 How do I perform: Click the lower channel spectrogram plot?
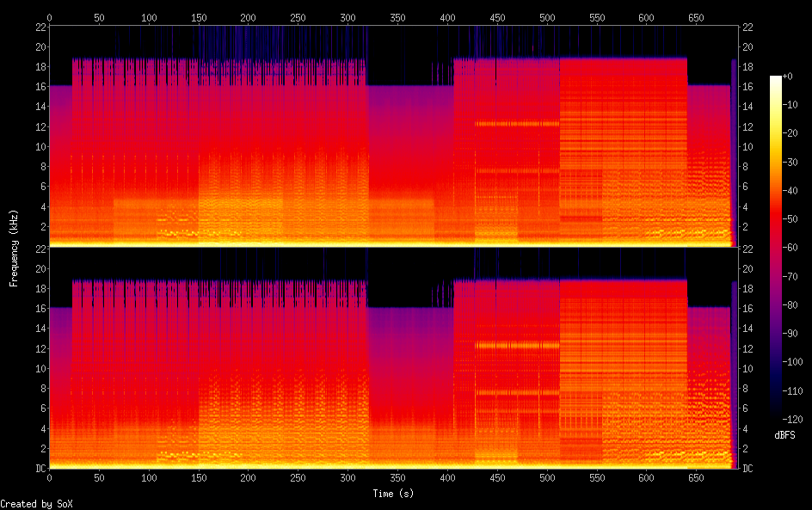pyautogui.click(x=394, y=359)
